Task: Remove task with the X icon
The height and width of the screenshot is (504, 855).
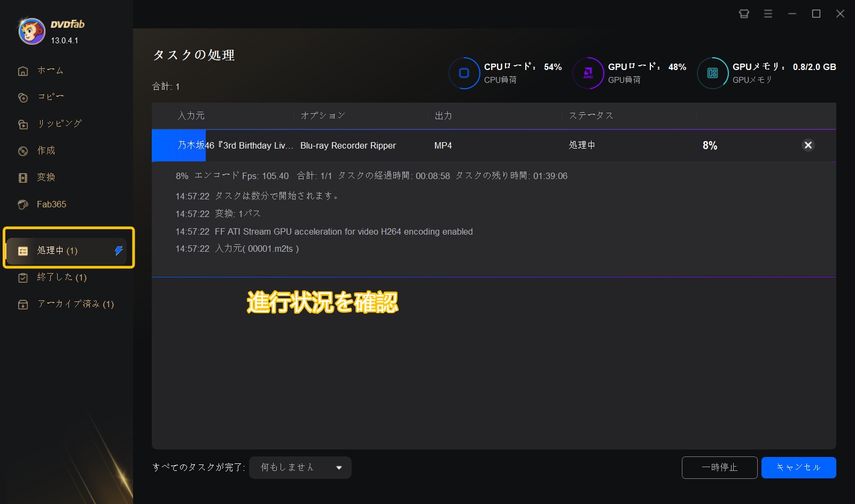Action: (x=808, y=145)
